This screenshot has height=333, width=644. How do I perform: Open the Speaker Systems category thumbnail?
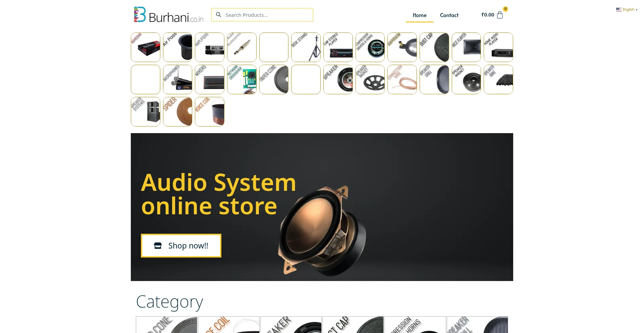[146, 112]
